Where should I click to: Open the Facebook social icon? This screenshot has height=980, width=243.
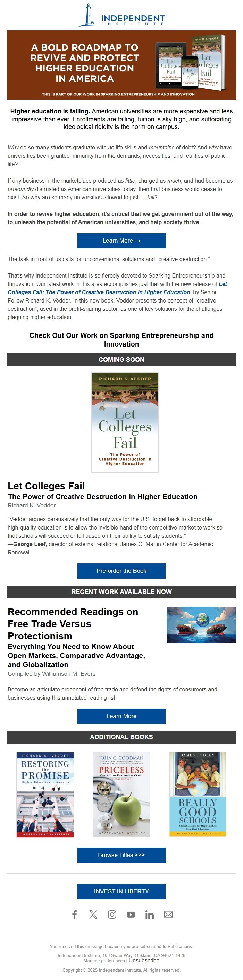pos(75,914)
